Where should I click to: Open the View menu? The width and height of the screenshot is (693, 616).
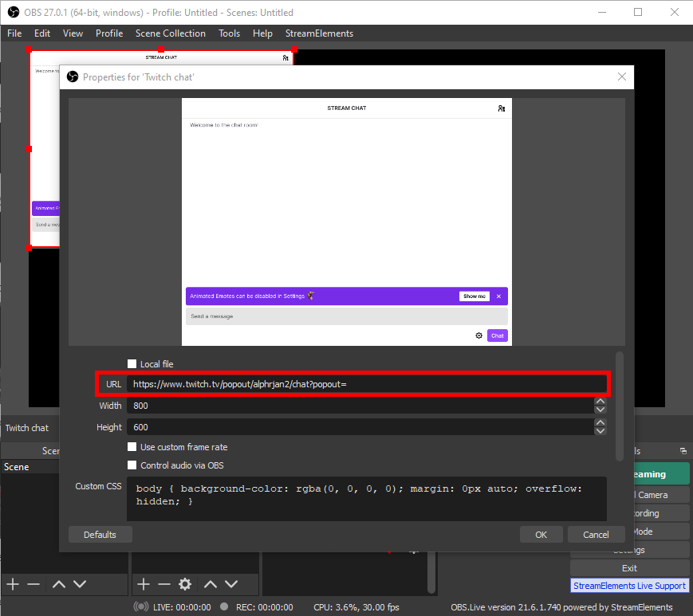(73, 33)
